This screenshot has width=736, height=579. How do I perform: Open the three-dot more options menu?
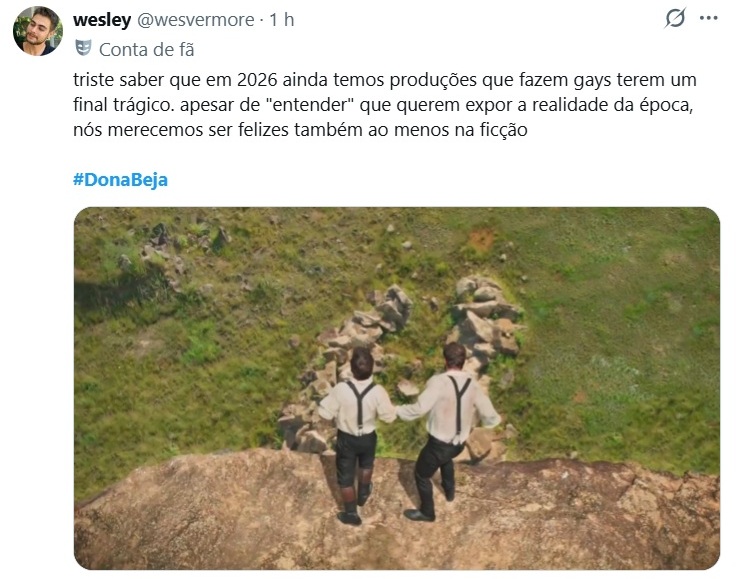708,18
